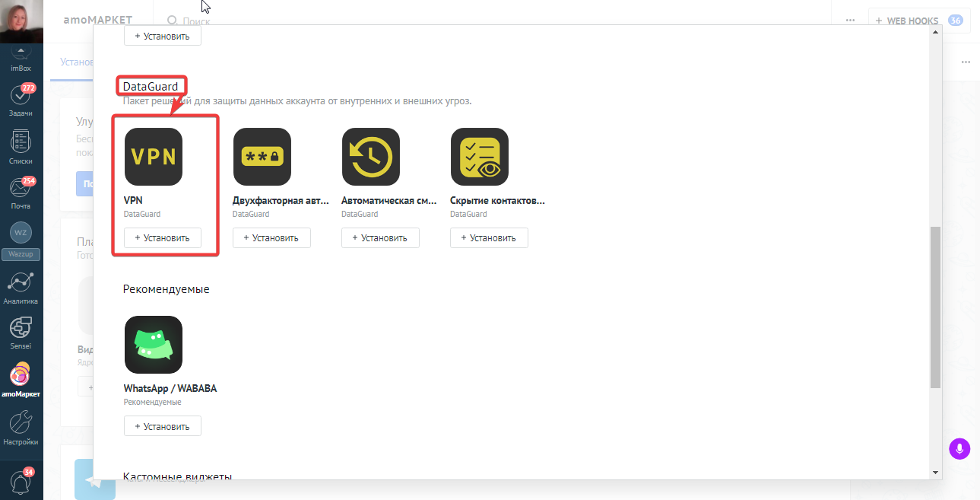Click the DataGuard section heading
Viewport: 980px width, 500px height.
click(151, 86)
